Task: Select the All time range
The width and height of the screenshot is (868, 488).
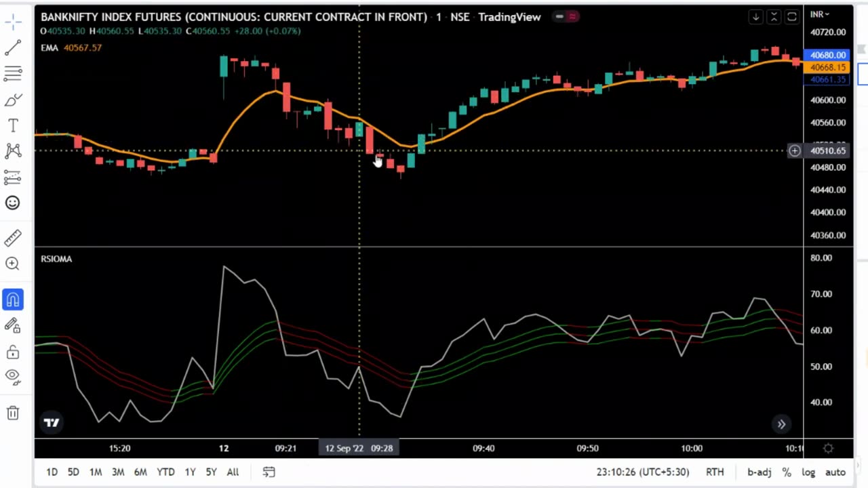Action: pyautogui.click(x=233, y=472)
